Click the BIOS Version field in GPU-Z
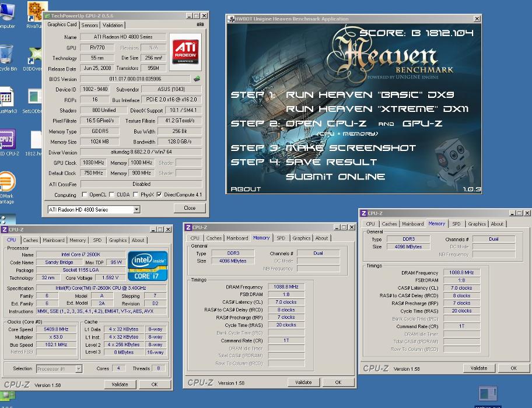The height and width of the screenshot is (408, 532). tap(135, 79)
